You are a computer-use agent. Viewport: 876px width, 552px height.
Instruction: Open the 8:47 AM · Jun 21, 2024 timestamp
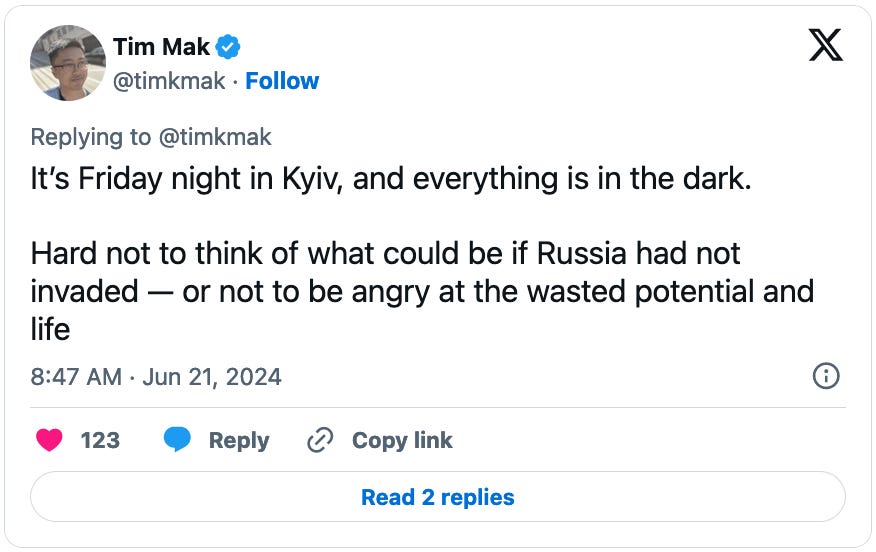tap(156, 377)
